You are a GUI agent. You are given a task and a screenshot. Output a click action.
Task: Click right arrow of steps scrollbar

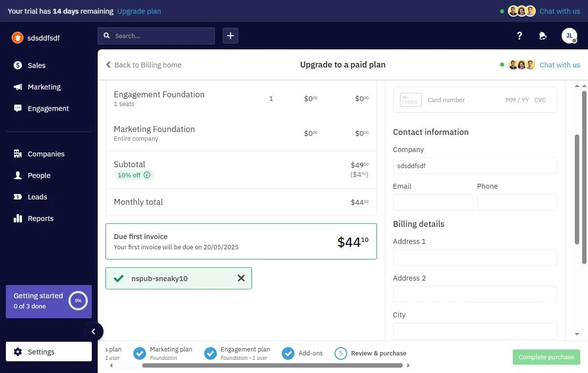tap(408, 365)
